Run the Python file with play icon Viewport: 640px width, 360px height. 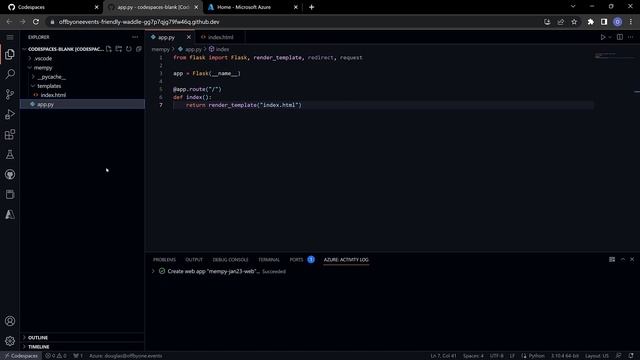click(x=602, y=37)
